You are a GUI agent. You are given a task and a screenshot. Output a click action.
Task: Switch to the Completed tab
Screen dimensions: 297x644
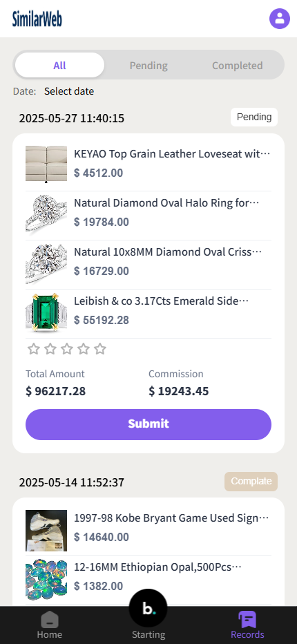[x=238, y=66]
